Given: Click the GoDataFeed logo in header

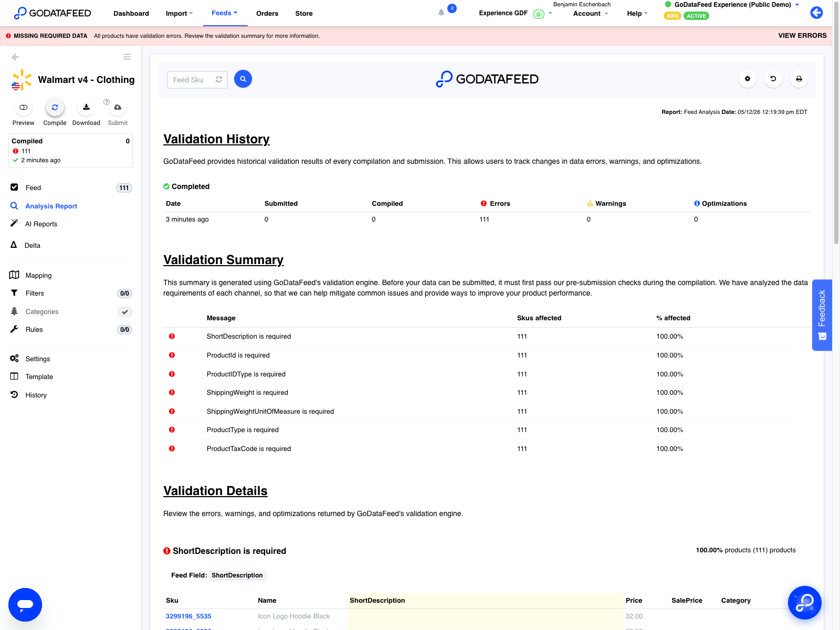Looking at the screenshot, I should [52, 13].
